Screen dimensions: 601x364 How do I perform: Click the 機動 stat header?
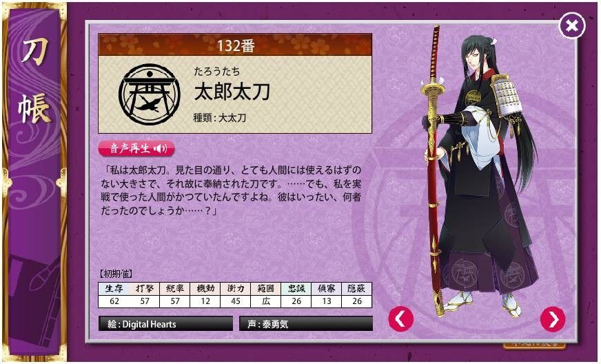point(205,288)
